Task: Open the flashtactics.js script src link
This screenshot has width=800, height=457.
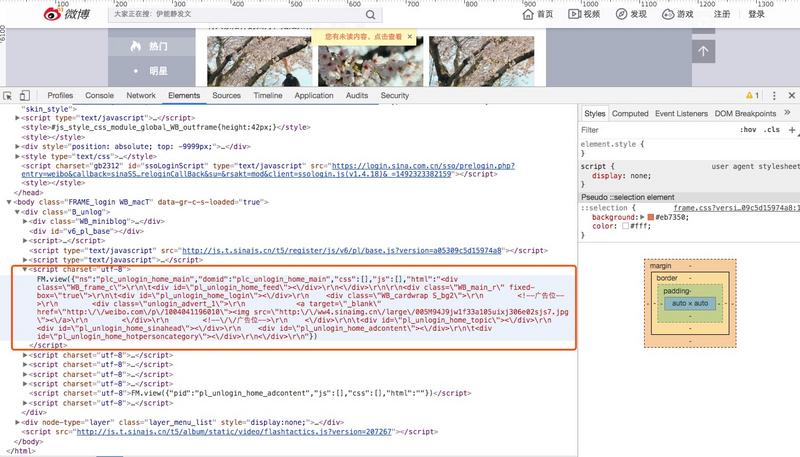Action: click(234, 431)
